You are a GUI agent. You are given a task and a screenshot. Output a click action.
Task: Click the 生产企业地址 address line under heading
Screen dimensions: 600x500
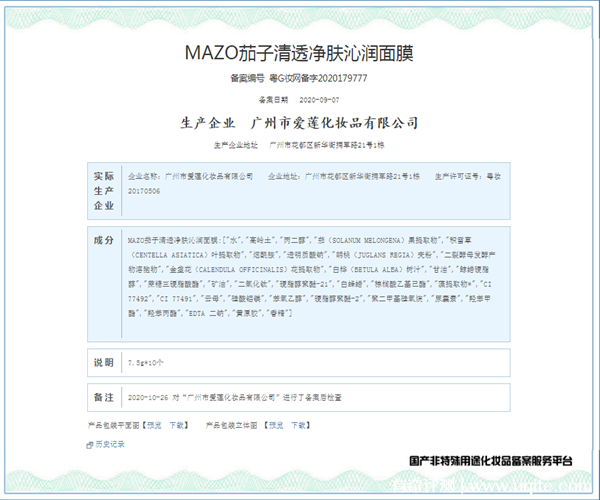point(299,145)
